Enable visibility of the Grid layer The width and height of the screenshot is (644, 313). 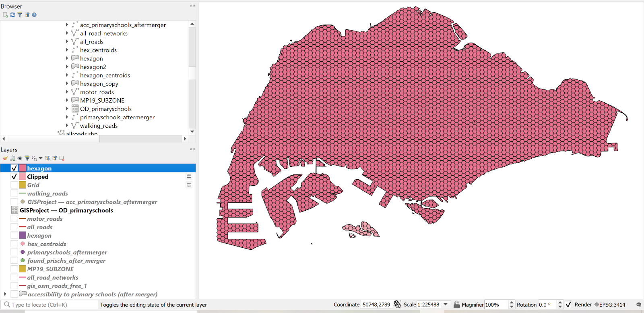[14, 185]
